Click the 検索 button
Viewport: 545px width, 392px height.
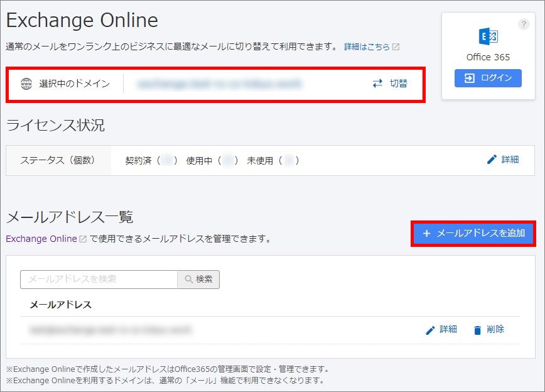pos(198,280)
